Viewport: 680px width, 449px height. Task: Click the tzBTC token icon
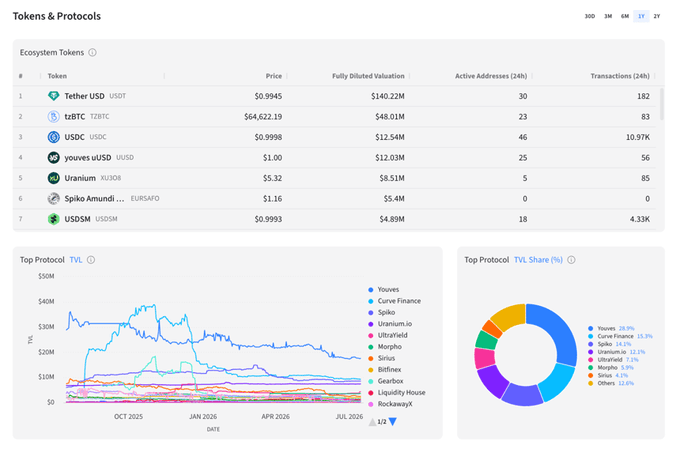[x=53, y=116]
